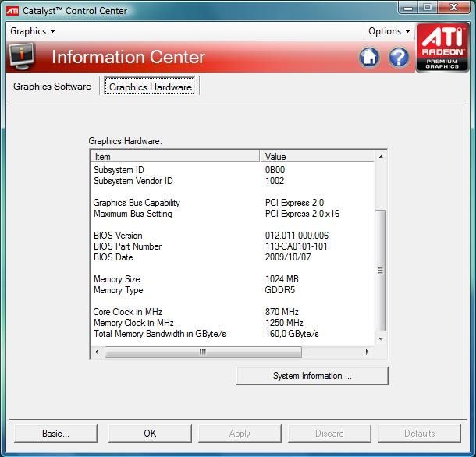This screenshot has width=476, height=457.
Task: Click the value 113-CA0101-101
Action: (297, 246)
